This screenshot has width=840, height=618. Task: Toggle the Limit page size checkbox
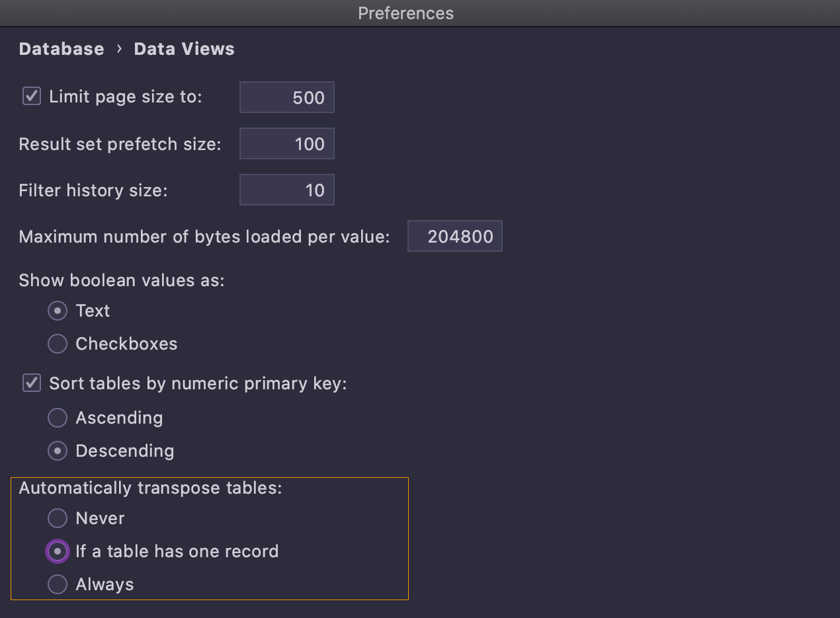pos(32,97)
